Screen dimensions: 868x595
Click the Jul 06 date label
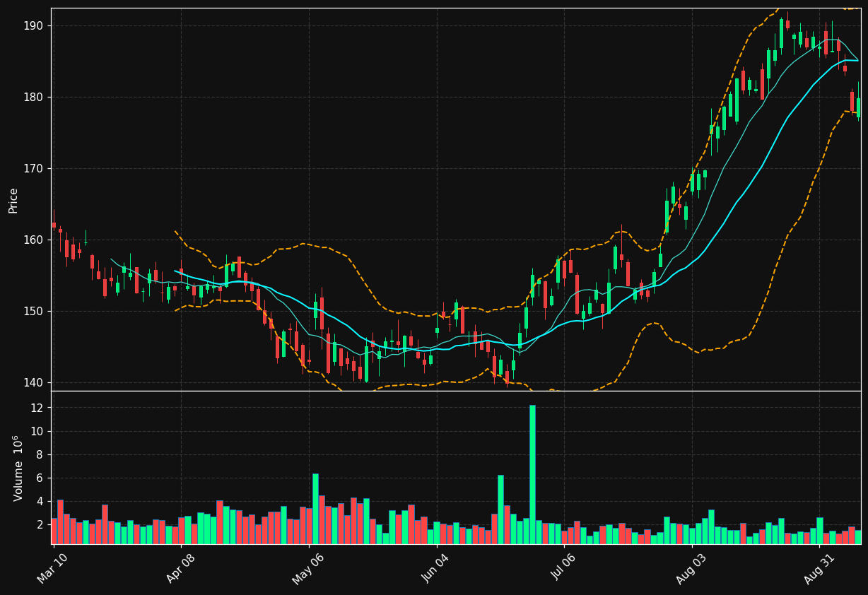coord(563,569)
